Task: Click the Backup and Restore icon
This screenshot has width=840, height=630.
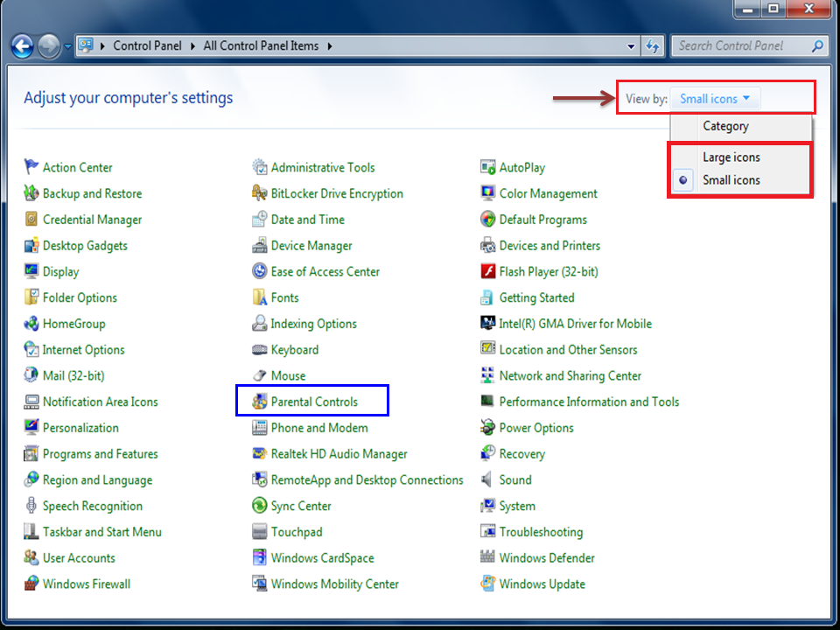Action: tap(31, 192)
